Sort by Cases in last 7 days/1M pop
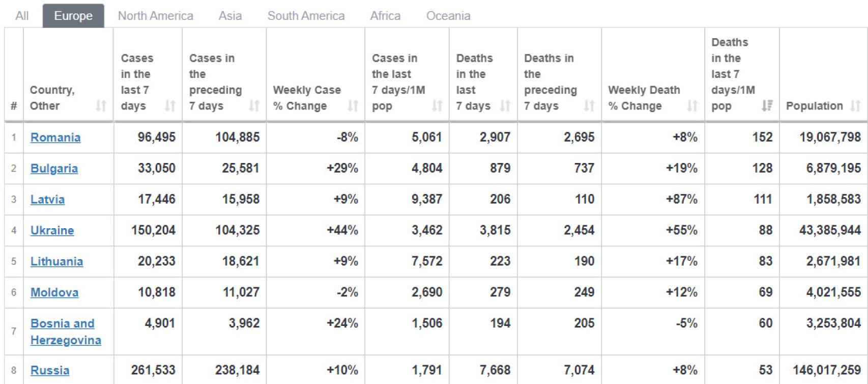 (437, 106)
